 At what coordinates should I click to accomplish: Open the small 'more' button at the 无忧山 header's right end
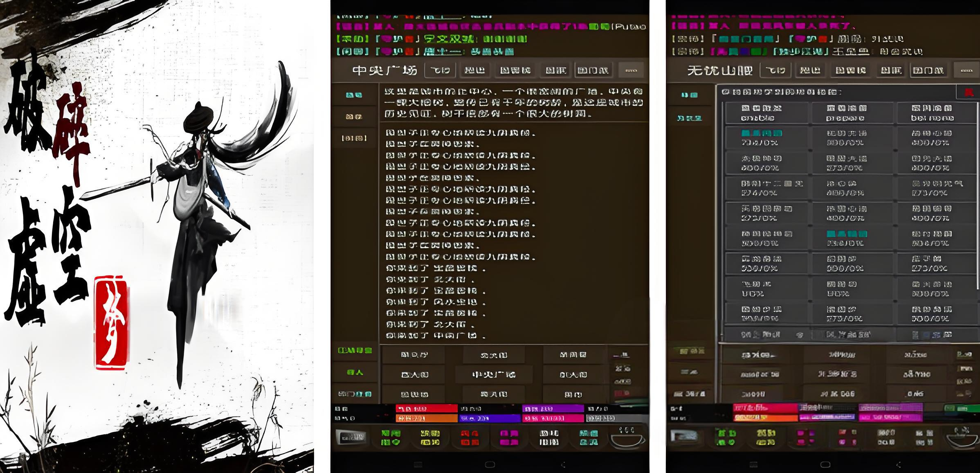click(x=966, y=70)
